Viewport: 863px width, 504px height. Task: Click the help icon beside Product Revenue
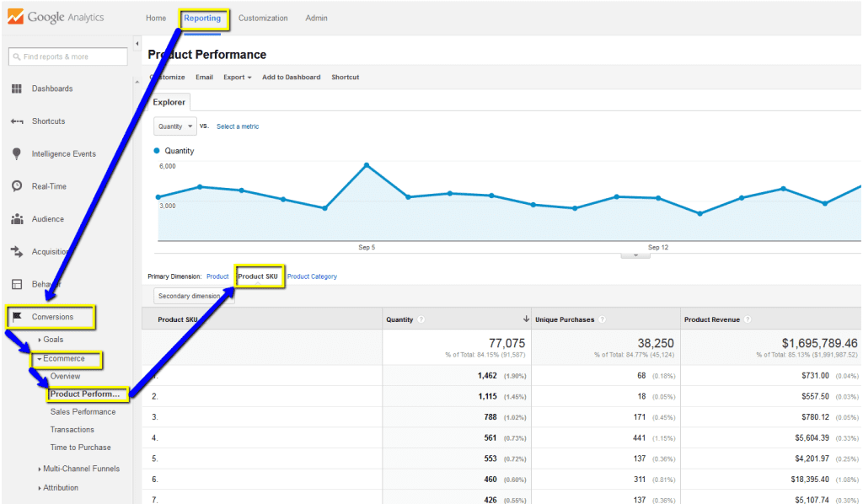click(748, 319)
